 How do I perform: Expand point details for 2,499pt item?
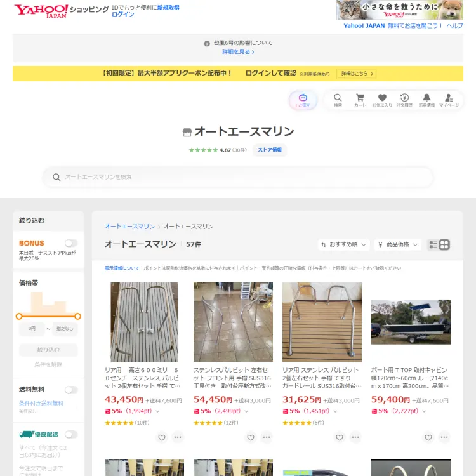(x=246, y=411)
